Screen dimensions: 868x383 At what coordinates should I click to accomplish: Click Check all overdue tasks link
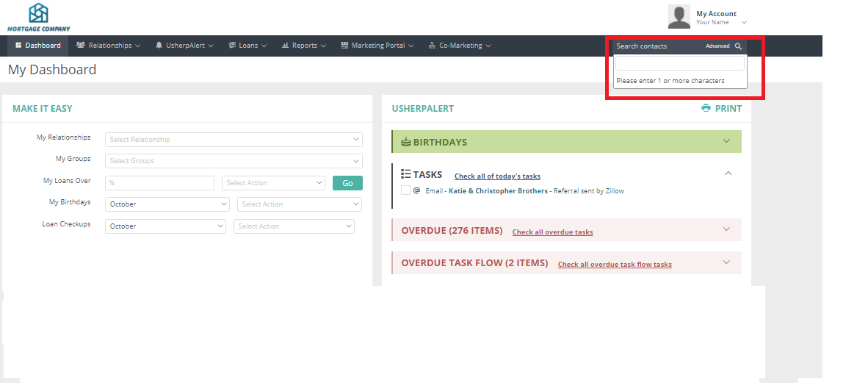(552, 232)
